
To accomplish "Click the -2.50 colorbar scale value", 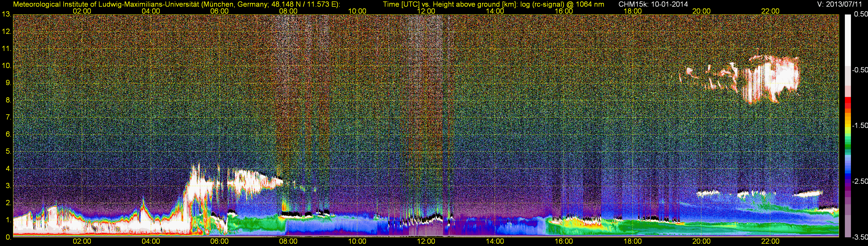I will [x=860, y=181].
